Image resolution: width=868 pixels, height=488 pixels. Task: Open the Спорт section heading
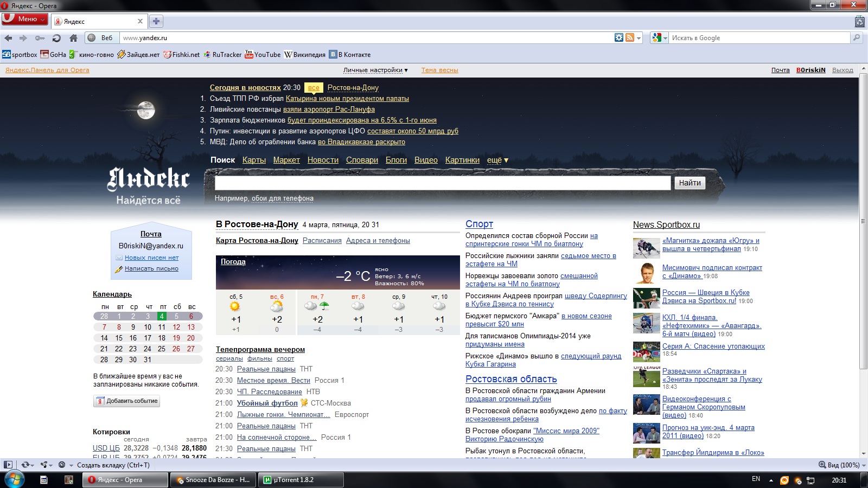479,224
